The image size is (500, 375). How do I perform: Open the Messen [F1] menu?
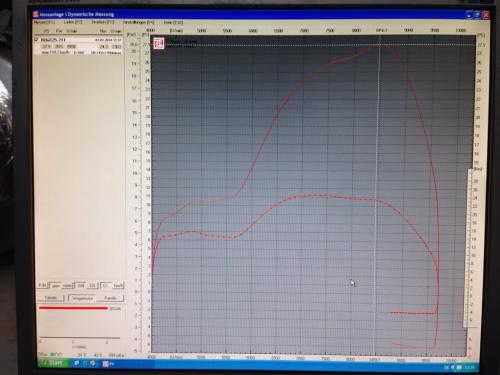[x=44, y=22]
